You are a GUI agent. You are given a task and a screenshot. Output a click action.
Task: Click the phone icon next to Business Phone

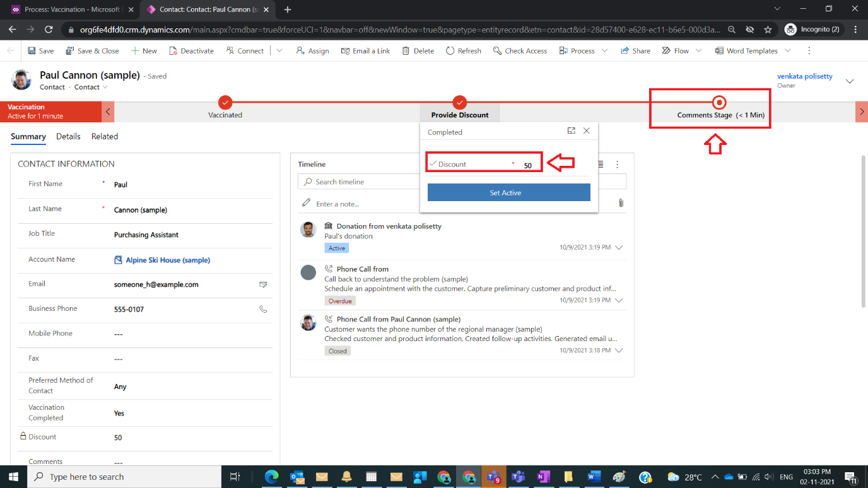(x=263, y=310)
